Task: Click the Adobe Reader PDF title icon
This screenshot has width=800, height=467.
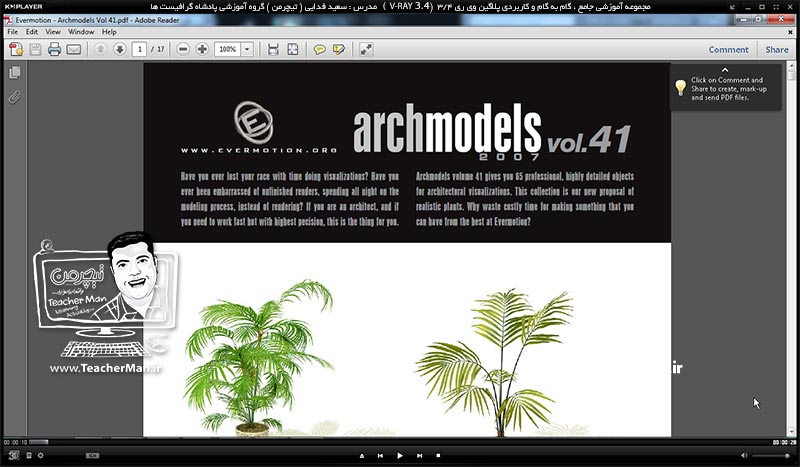Action: (x=8, y=20)
